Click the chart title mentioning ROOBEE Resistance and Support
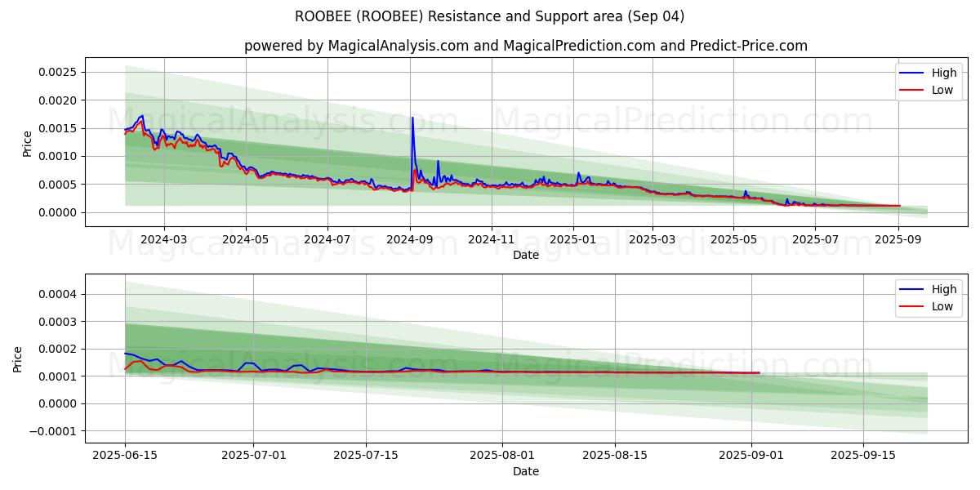Image resolution: width=980 pixels, height=490 pixels. [x=490, y=16]
